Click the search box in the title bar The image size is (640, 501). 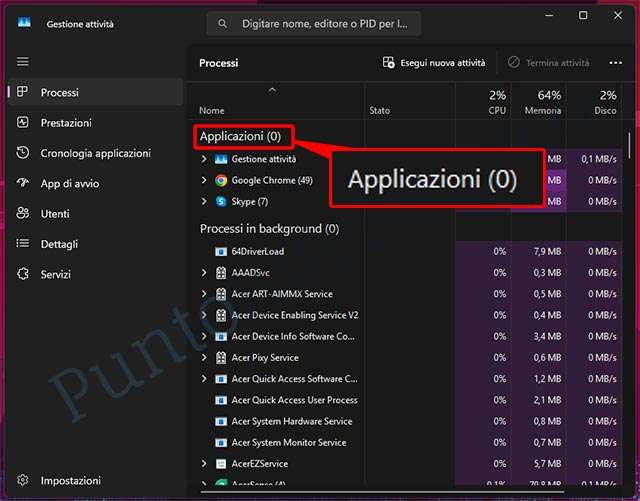click(315, 23)
